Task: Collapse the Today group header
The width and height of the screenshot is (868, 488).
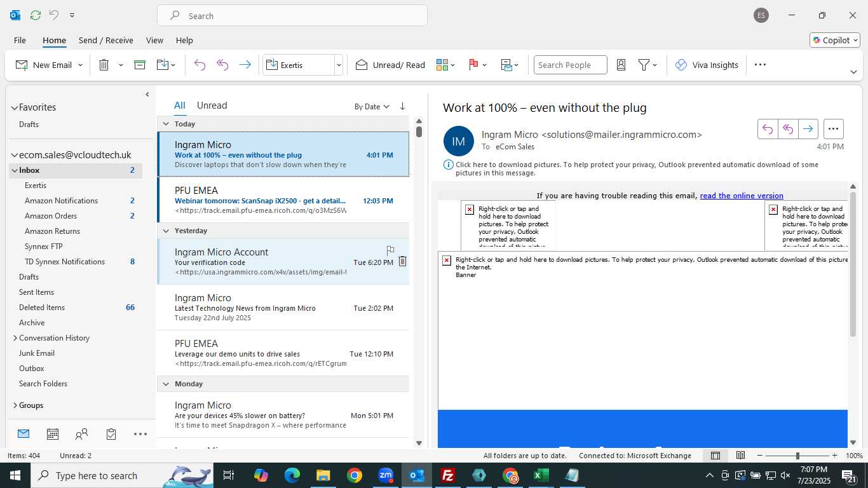Action: click(x=166, y=124)
